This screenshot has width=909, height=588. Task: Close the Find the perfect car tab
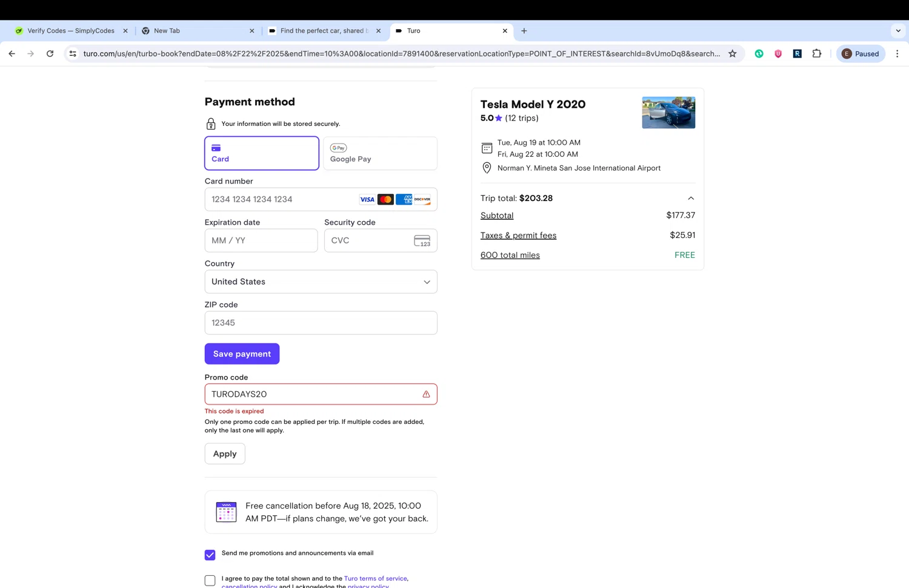tap(378, 31)
